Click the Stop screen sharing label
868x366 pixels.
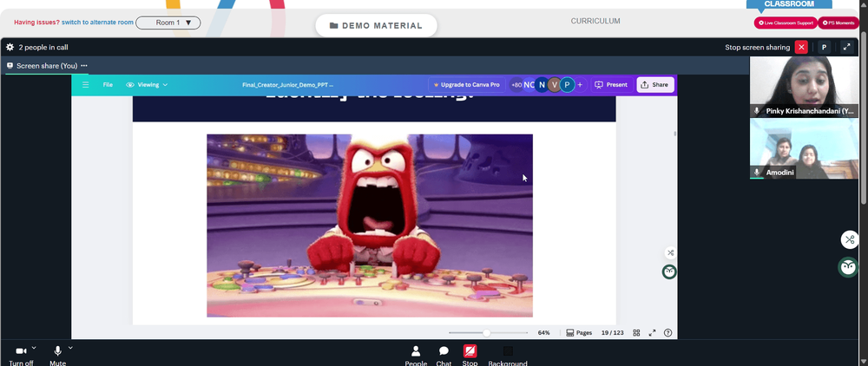point(757,48)
